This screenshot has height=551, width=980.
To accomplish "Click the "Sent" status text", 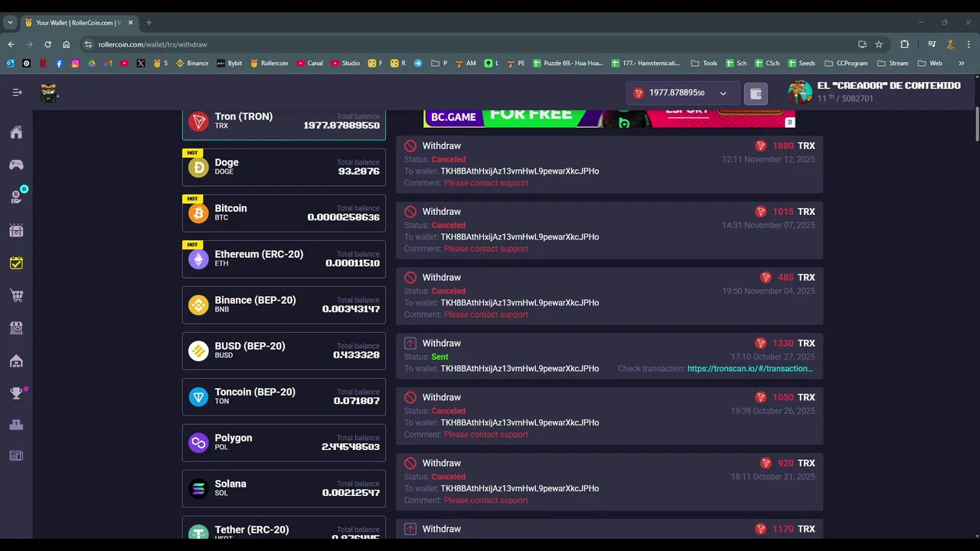I will [439, 357].
